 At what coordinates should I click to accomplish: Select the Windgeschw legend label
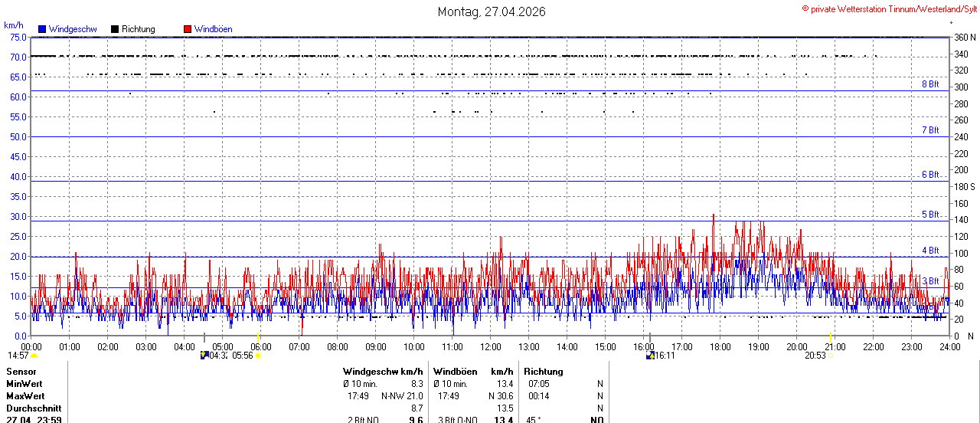(73, 29)
